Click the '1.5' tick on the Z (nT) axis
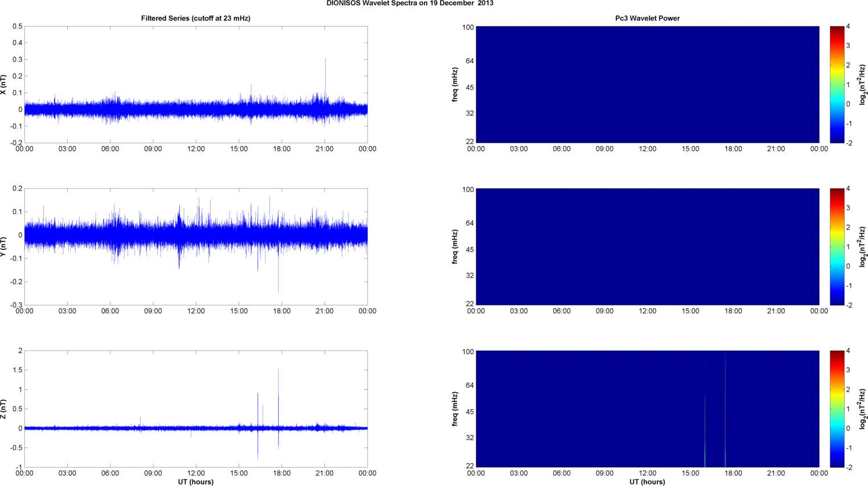The height and width of the screenshot is (486, 868). tap(17, 370)
